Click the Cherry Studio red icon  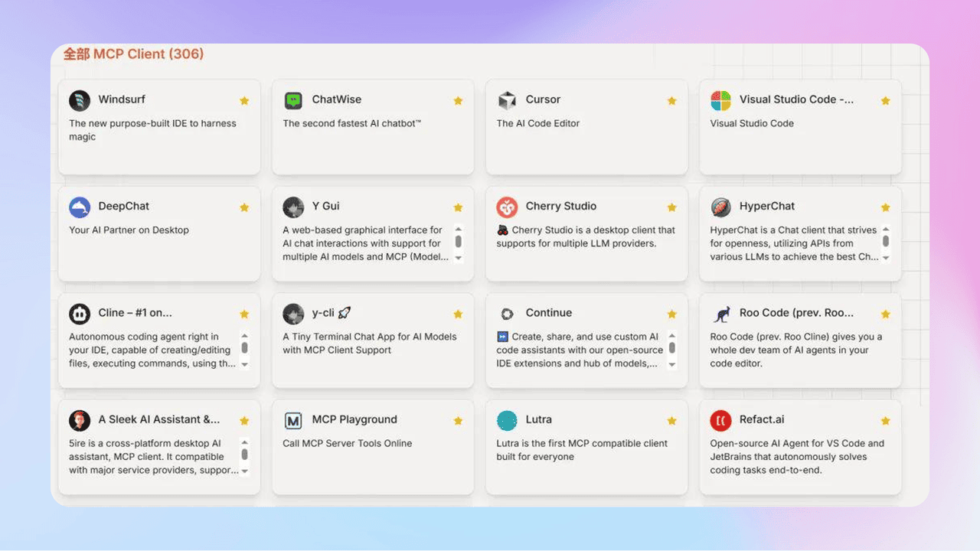pos(507,207)
